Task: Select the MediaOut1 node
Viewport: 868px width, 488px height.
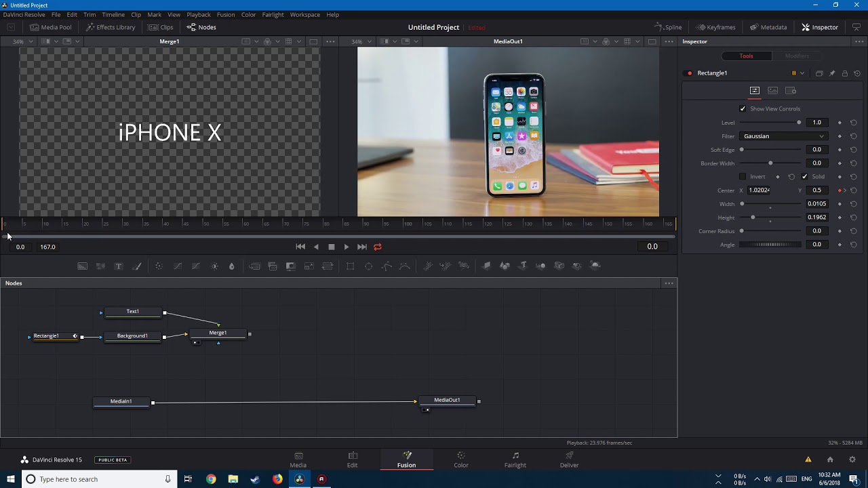Action: coord(447,401)
